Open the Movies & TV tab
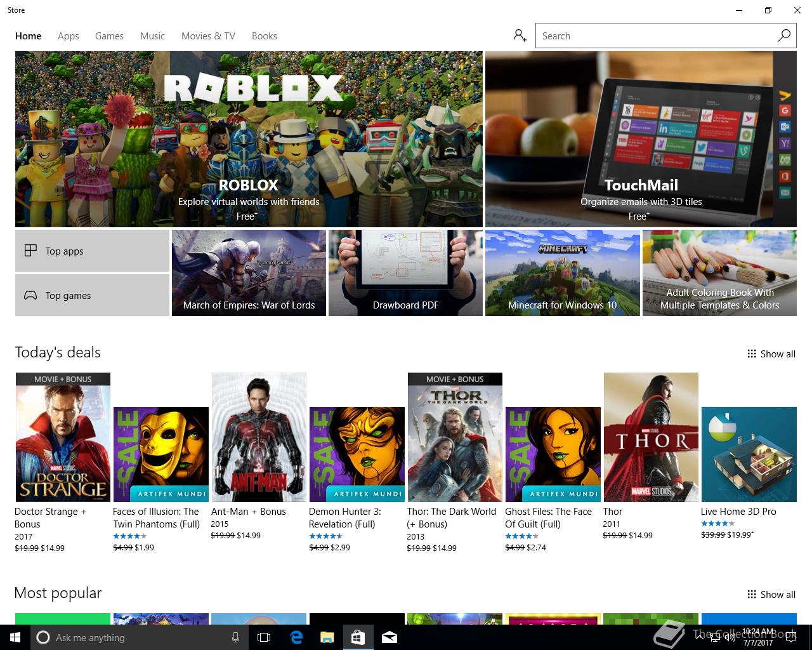 coord(208,36)
